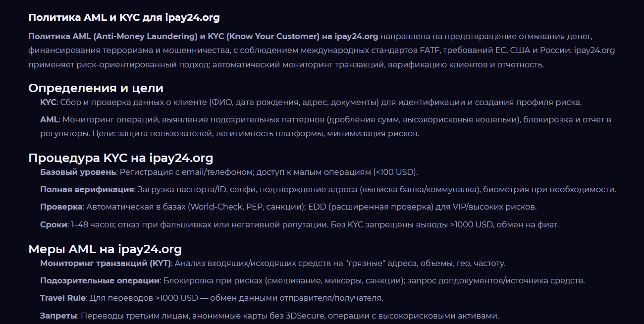Click 'Мониторинг транзакций (KYT)' label
The width and height of the screenshot is (644, 324).
click(106, 264)
